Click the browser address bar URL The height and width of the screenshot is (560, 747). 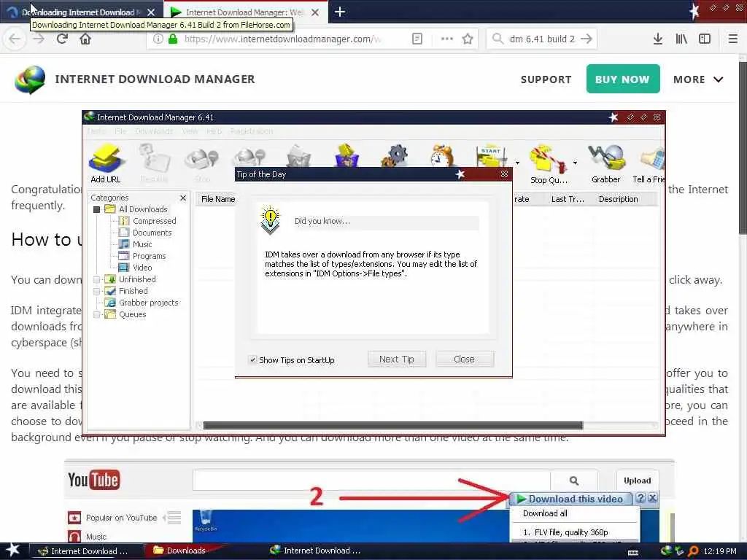click(x=282, y=39)
